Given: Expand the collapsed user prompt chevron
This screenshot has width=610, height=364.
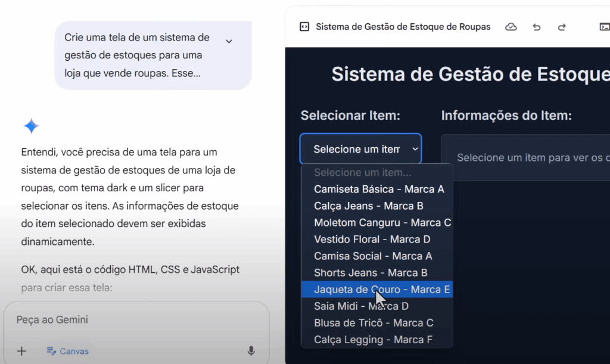Looking at the screenshot, I should point(229,41).
